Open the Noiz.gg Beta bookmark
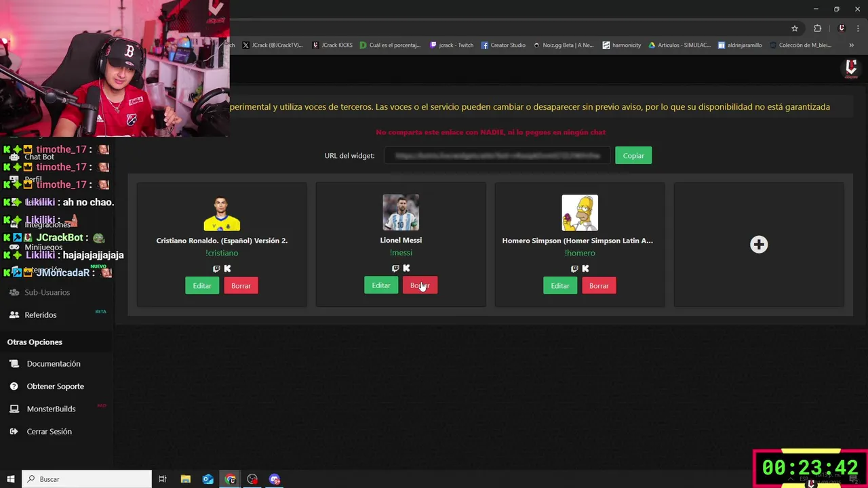 (564, 45)
